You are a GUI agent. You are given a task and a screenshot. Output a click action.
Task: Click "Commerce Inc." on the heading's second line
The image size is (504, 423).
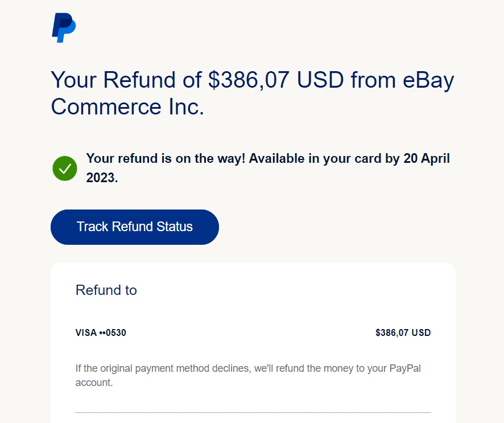point(127,107)
